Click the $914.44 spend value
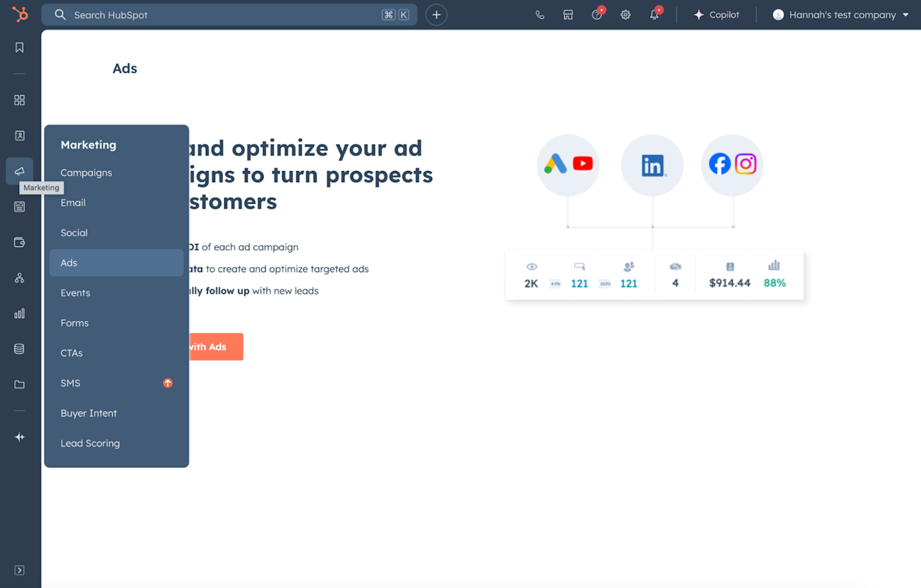The width and height of the screenshot is (921, 588). tap(730, 283)
